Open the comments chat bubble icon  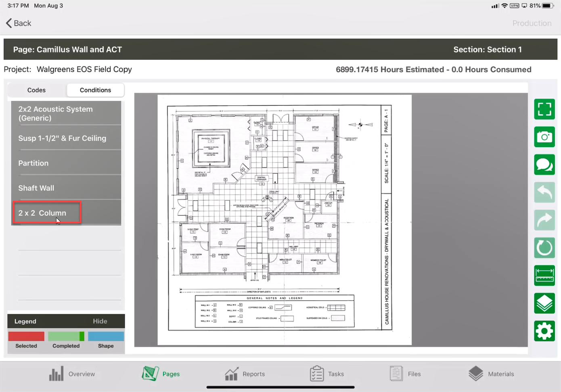pyautogui.click(x=544, y=165)
